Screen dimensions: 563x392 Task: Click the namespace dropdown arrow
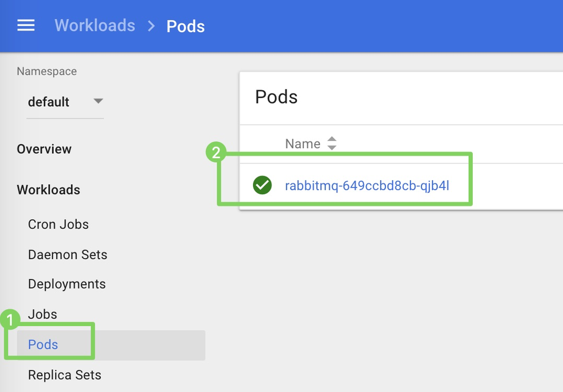[x=98, y=101]
